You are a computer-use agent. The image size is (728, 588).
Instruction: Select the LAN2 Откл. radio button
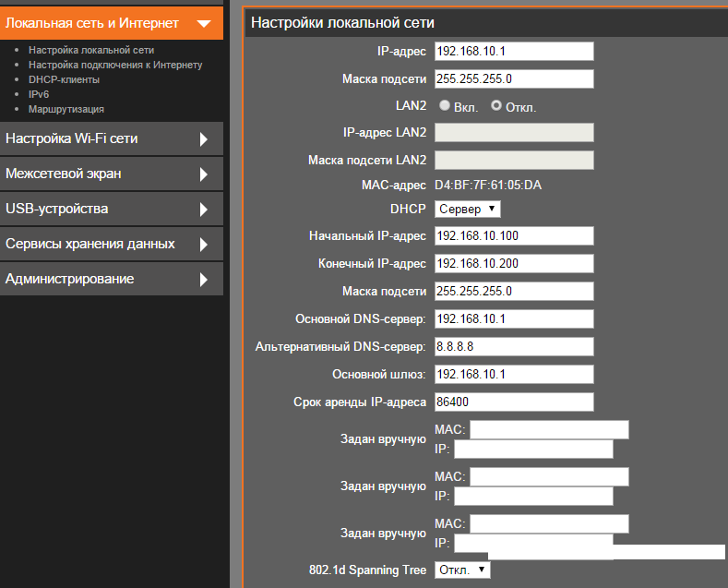(496, 106)
